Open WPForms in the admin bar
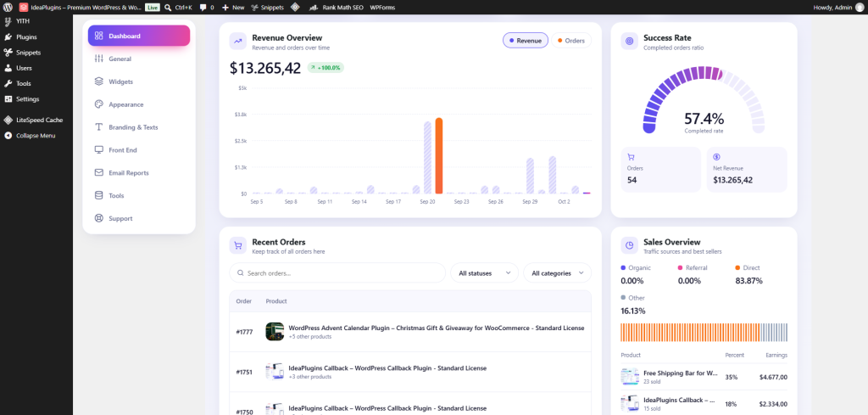The image size is (868, 415). click(x=381, y=8)
